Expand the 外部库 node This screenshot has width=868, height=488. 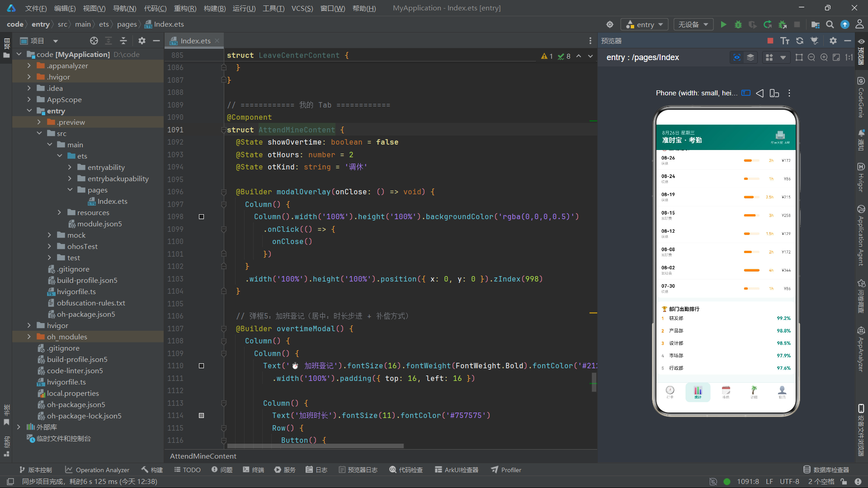(19, 427)
